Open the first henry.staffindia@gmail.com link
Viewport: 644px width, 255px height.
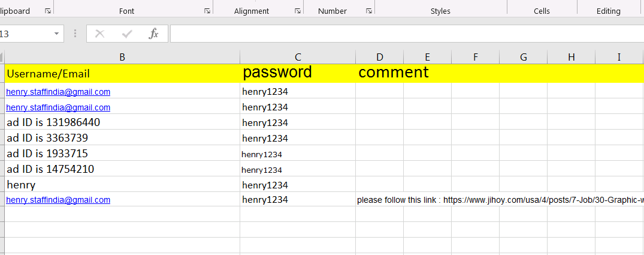coord(58,92)
